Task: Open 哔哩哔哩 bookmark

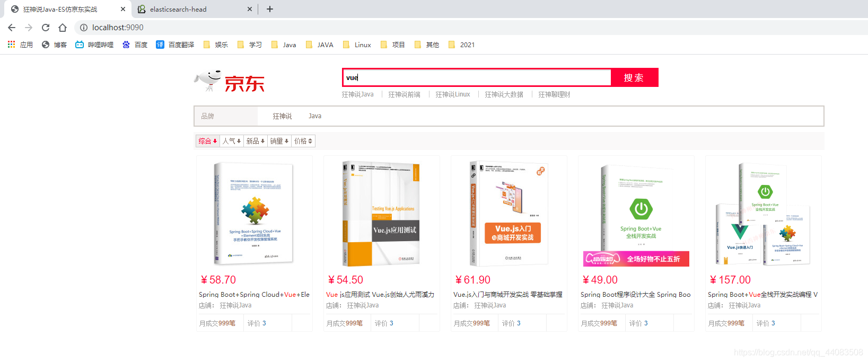Action: (x=94, y=45)
